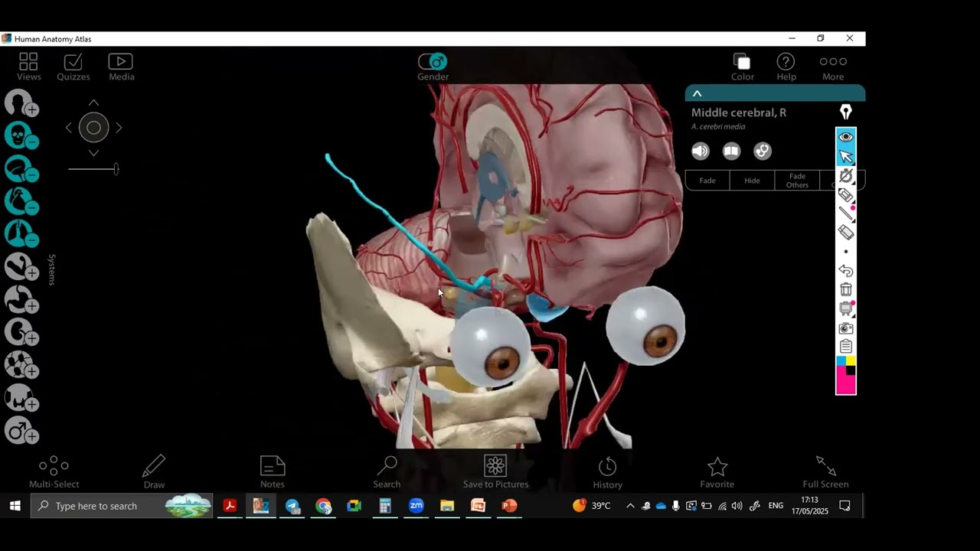
Task: Open the Search tool
Action: (387, 471)
